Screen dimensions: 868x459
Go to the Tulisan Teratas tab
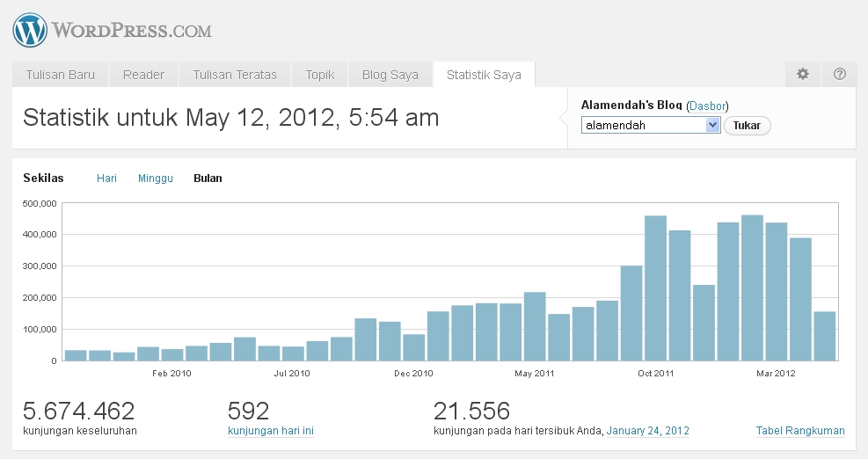click(235, 75)
